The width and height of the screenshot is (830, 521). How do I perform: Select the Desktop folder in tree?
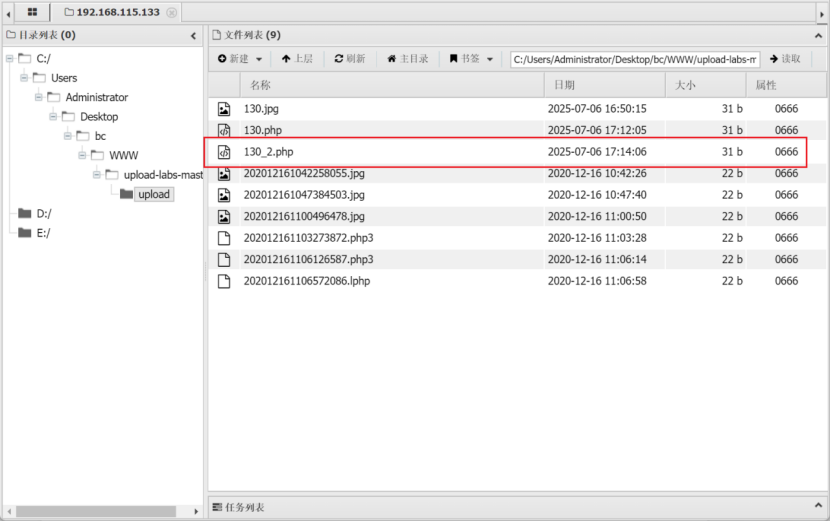[99, 116]
